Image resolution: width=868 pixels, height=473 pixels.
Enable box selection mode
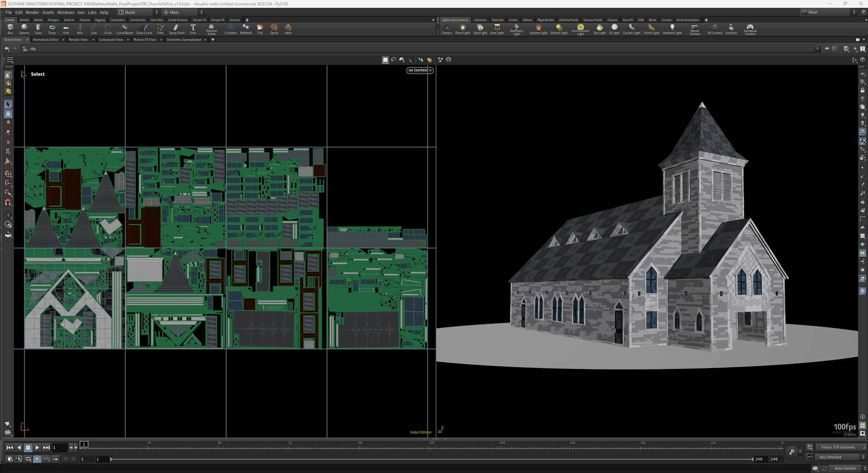[x=385, y=60]
